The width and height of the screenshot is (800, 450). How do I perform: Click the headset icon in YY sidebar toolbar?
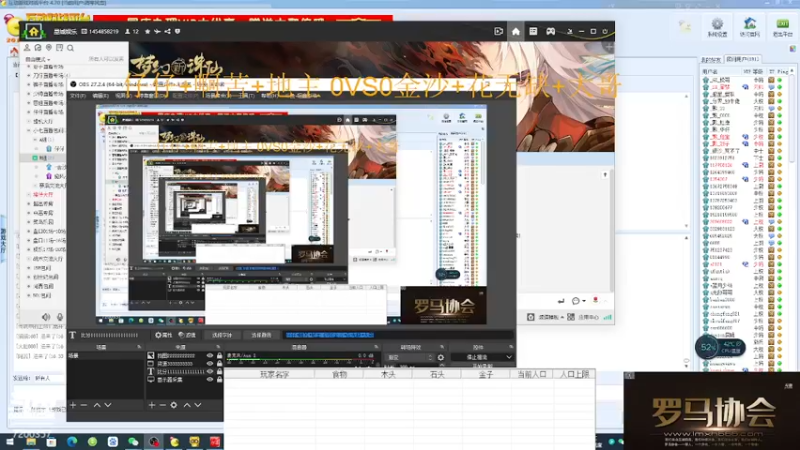pos(38,47)
